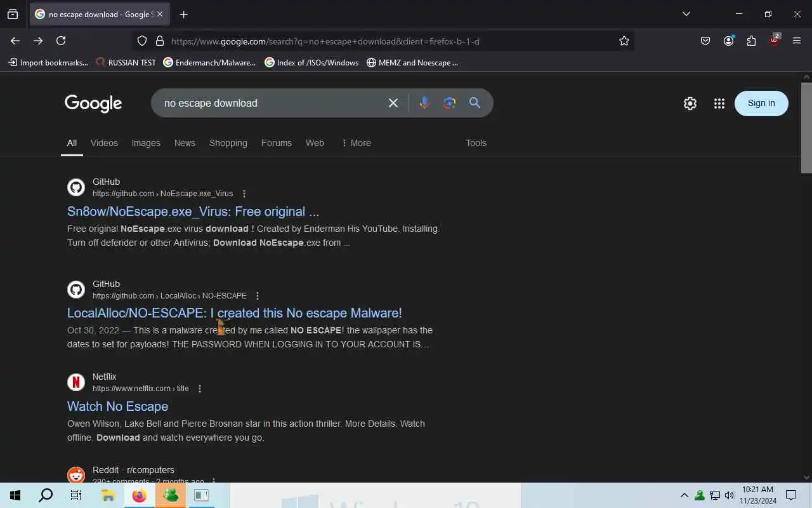
Task: Click GitHub favicon of Sn8ow result
Action: point(76,187)
